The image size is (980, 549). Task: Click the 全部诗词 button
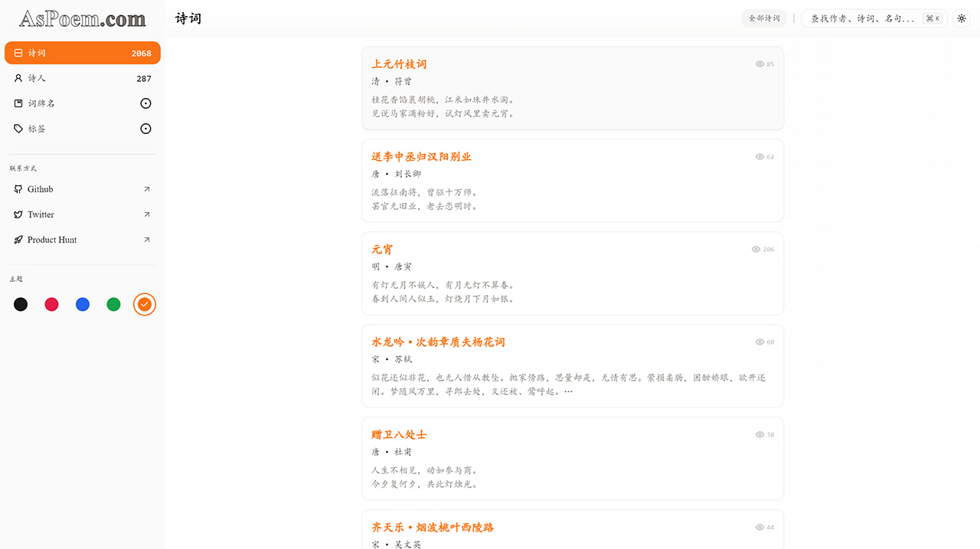pyautogui.click(x=764, y=18)
